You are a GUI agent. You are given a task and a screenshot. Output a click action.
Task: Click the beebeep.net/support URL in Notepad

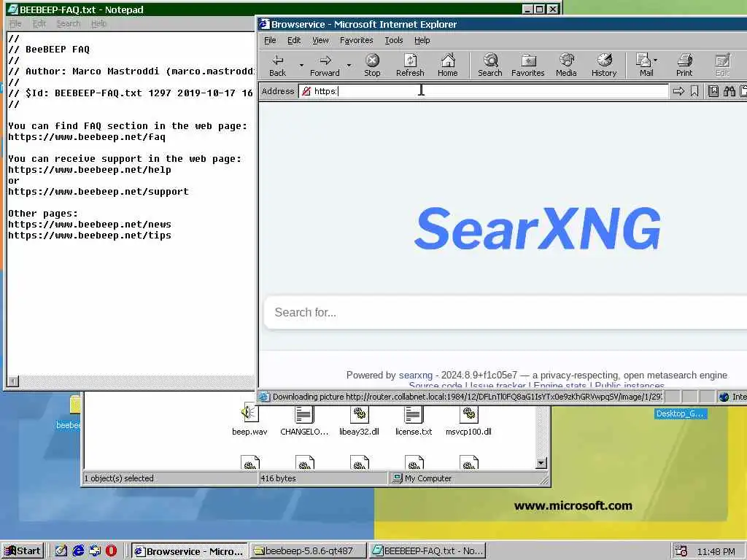click(98, 192)
